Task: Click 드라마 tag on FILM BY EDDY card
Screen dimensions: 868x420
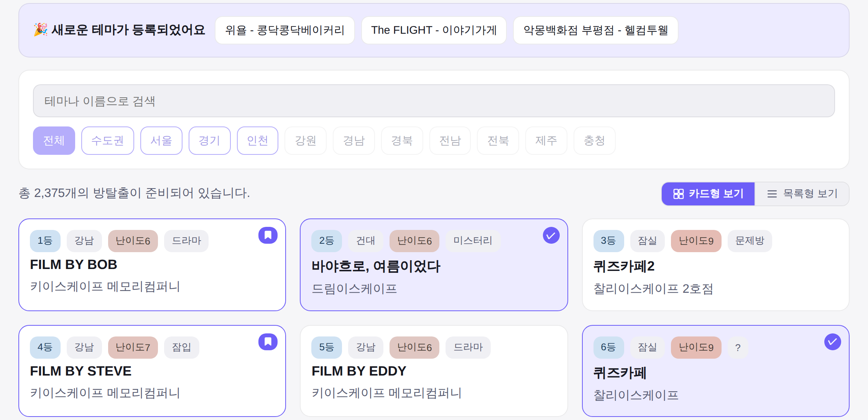Action: coord(468,347)
